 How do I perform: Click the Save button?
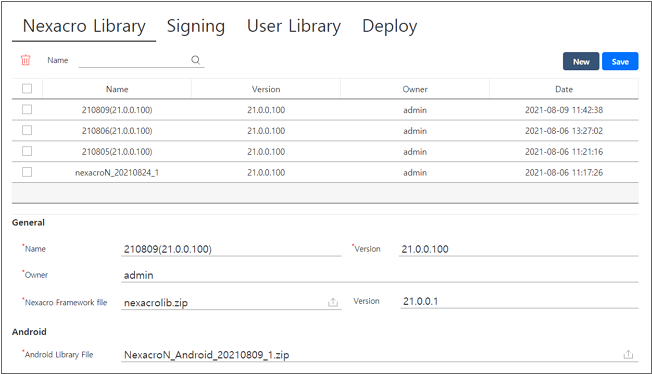click(x=620, y=62)
